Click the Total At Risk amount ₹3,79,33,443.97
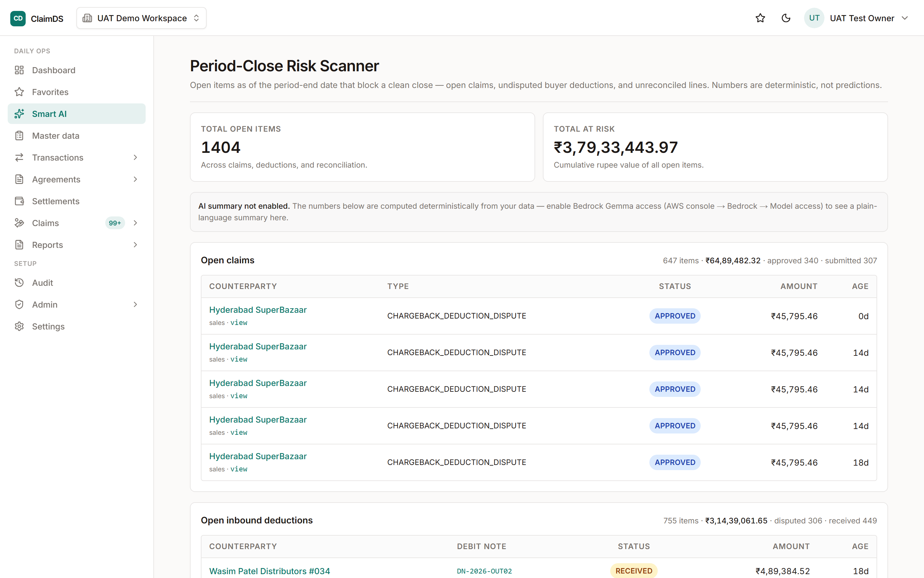Viewport: 924px width, 578px height. pos(615,147)
